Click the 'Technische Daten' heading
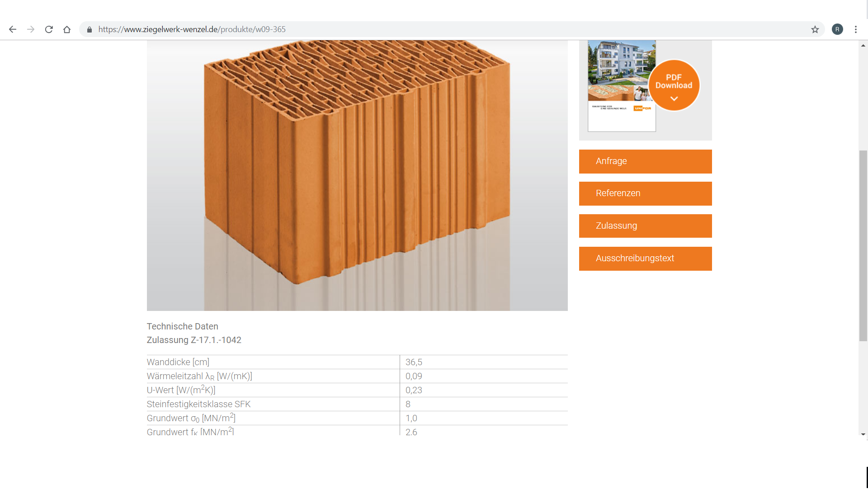Image resolution: width=868 pixels, height=503 pixels. (x=182, y=326)
